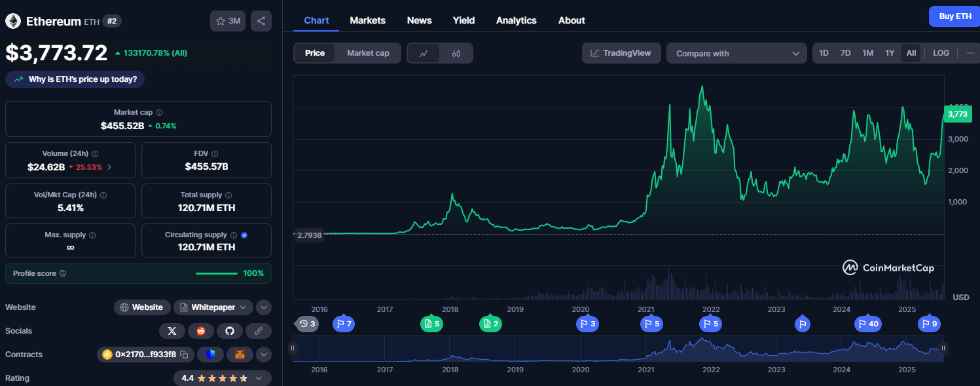The image size is (980, 386).
Task: Select the candlestick chart type
Action: click(456, 53)
